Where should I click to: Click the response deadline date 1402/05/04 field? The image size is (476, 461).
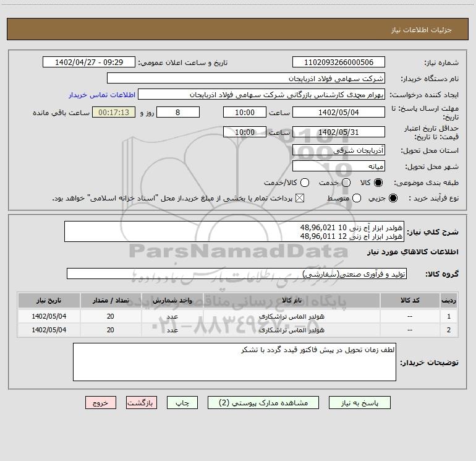coord(339,112)
